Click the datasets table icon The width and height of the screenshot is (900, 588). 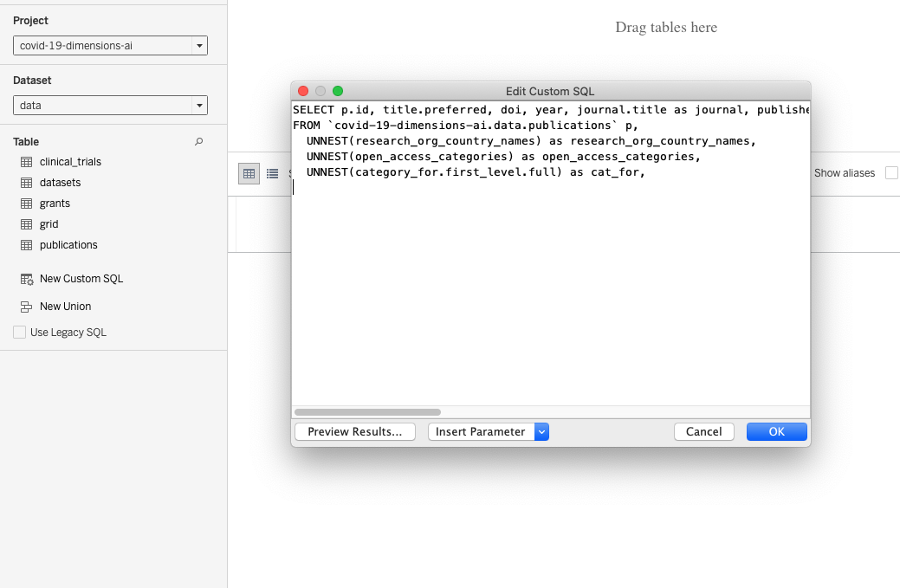[x=26, y=183]
